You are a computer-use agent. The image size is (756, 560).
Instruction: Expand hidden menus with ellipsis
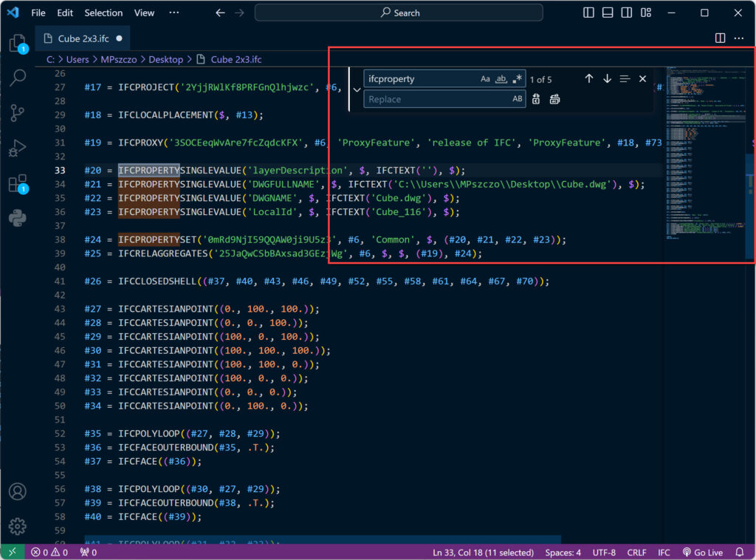pos(174,13)
